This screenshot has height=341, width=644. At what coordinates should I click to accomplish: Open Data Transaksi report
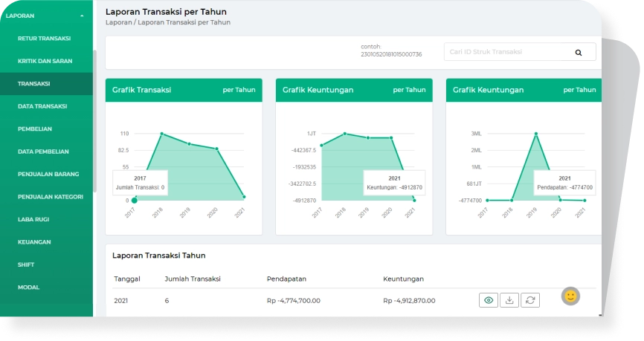(x=42, y=106)
